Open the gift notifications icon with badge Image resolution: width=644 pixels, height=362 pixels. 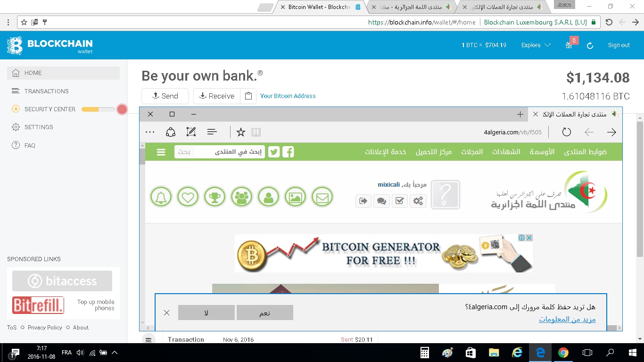click(x=569, y=45)
